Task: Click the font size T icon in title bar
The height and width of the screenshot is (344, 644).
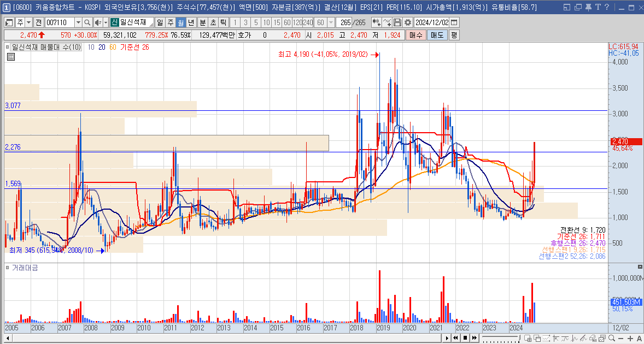Action: (x=598, y=7)
